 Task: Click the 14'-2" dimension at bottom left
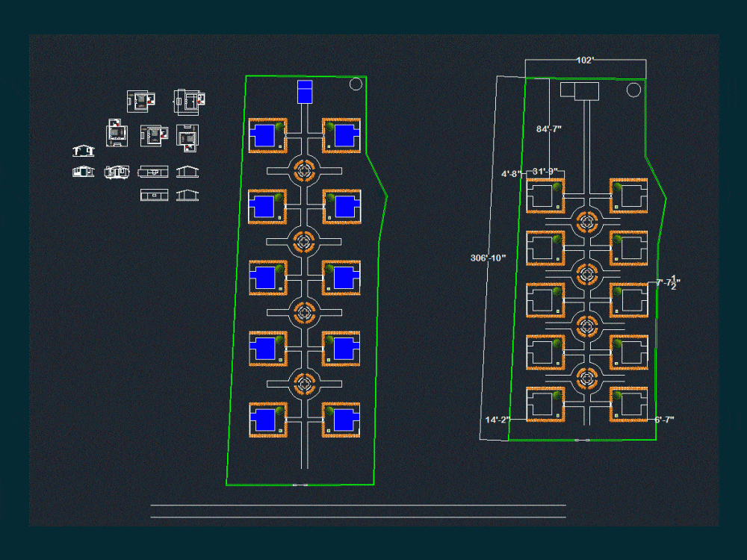[496, 420]
